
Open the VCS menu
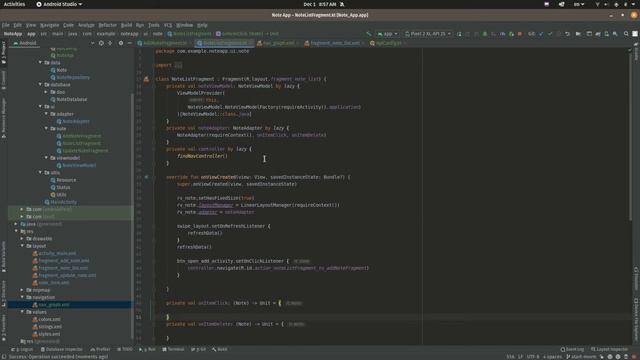[x=168, y=25]
